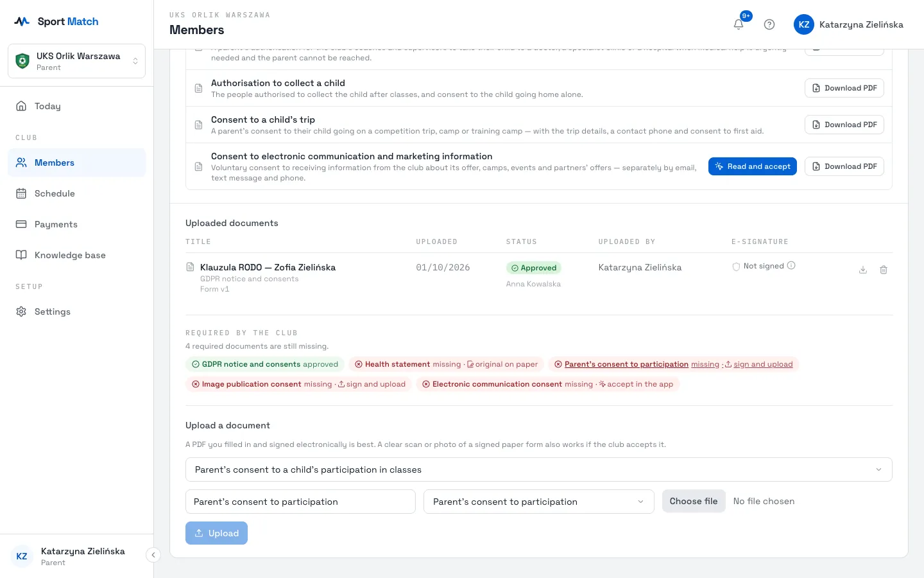
Task: Click the Sport Match logo
Action: 56,21
